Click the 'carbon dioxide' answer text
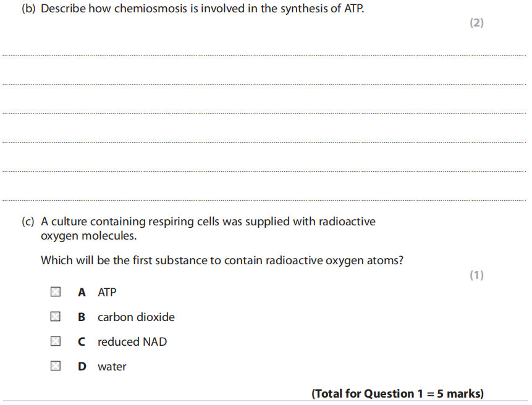This screenshot has height=405, width=532. [136, 317]
